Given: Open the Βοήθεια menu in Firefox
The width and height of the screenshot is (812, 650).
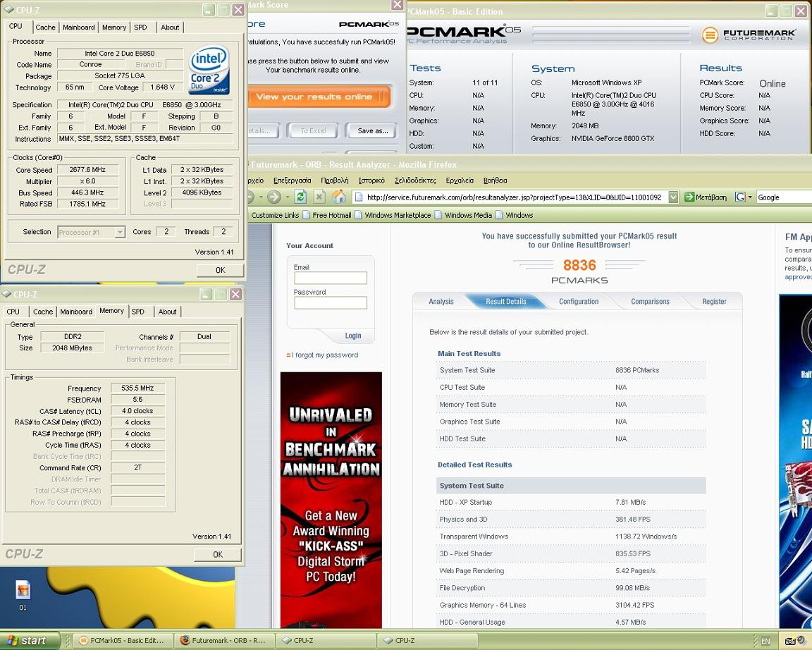Looking at the screenshot, I should pos(495,180).
